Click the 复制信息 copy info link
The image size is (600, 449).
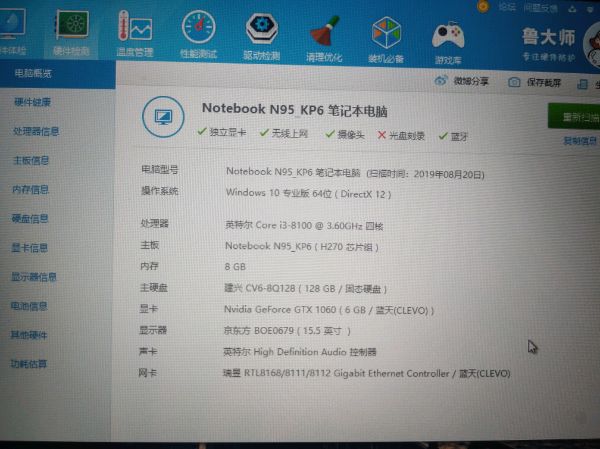pyautogui.click(x=580, y=141)
